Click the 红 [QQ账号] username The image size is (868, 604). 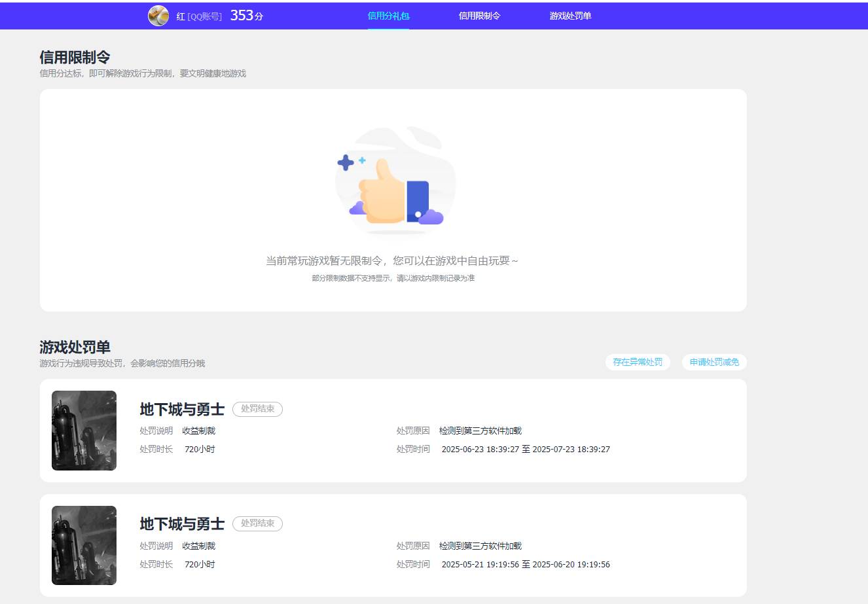tap(198, 16)
